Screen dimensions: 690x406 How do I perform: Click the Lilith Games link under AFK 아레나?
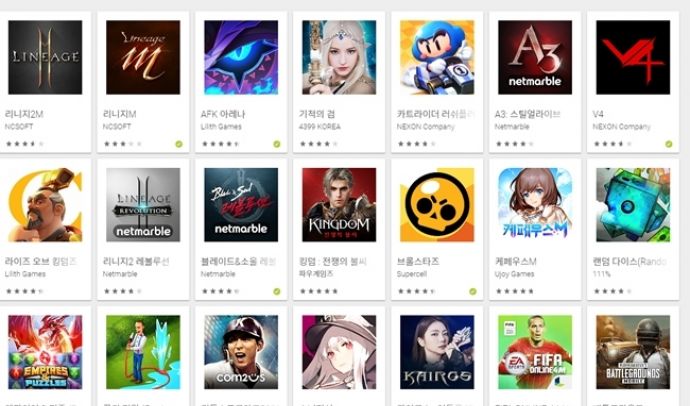click(x=221, y=127)
